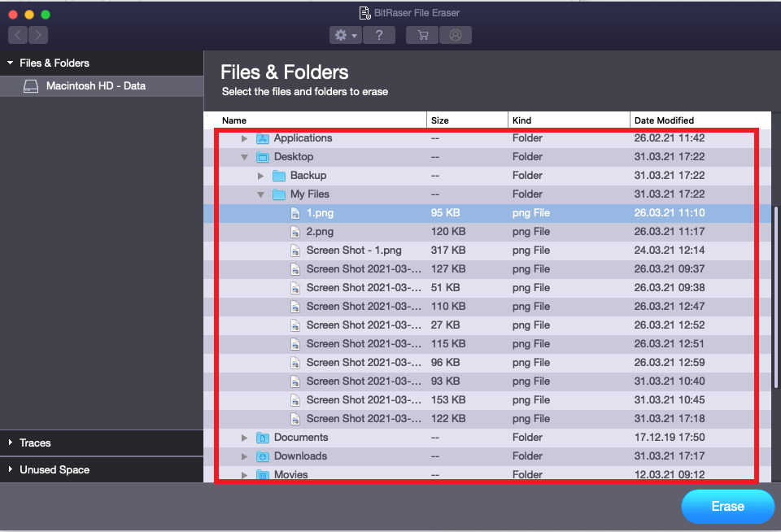Click file icon of the 115 KB screenshot
The width and height of the screenshot is (781, 532).
point(295,344)
